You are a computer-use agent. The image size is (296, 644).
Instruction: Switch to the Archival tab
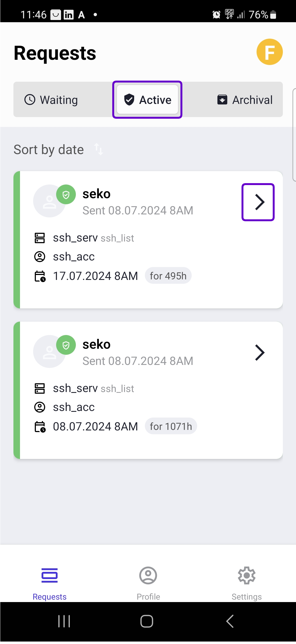click(245, 100)
